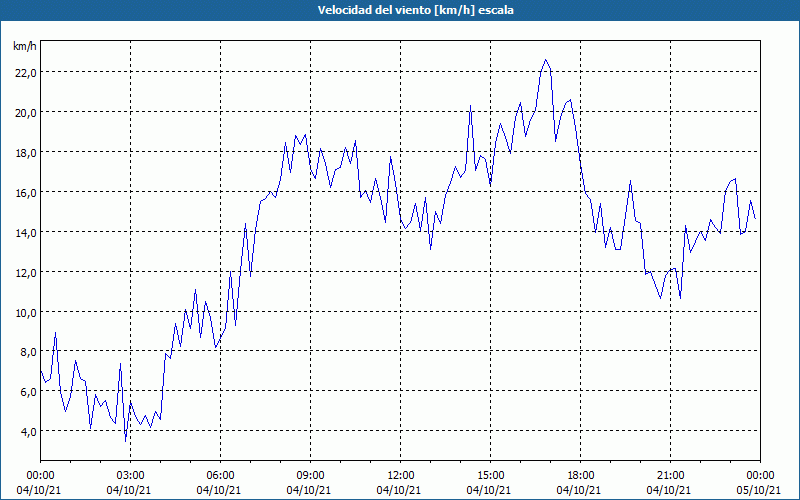Viewport: 800px width, 500px height.
Task: Click the '4,0' y-axis value
Action: 28,432
